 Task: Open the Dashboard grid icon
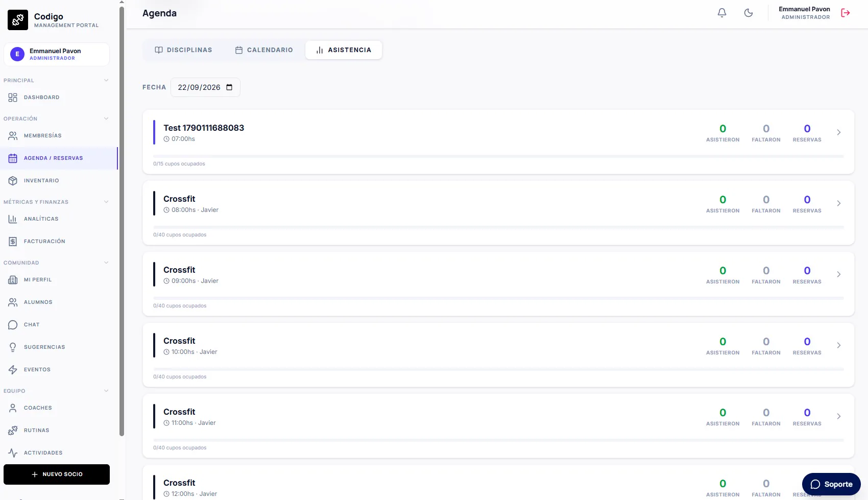(x=13, y=98)
